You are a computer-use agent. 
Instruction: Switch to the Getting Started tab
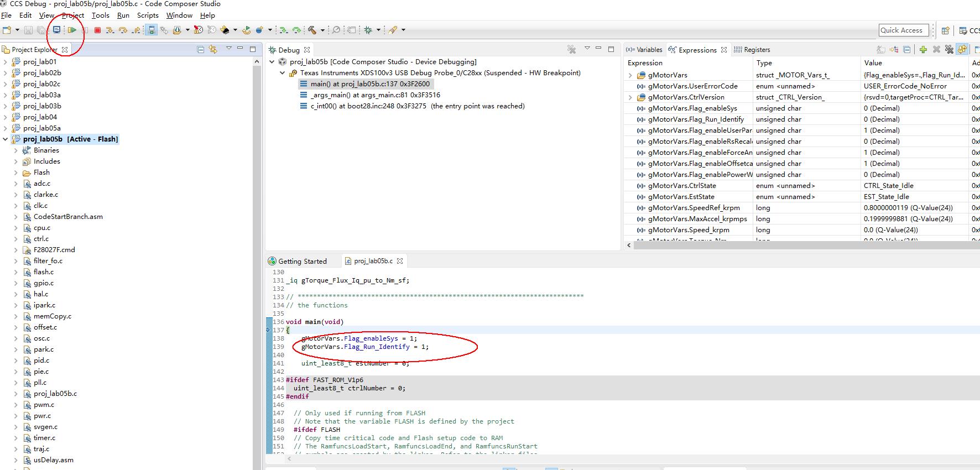298,261
